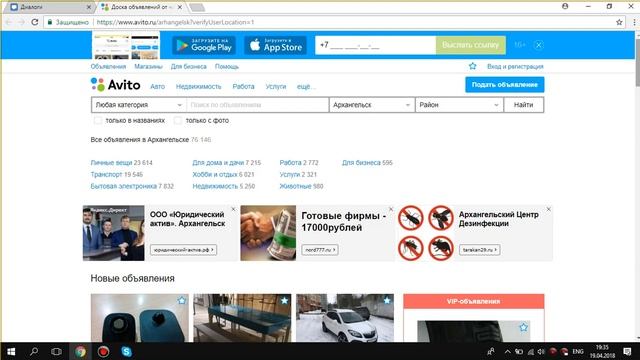Go to the Недвижимость nav section
The height and width of the screenshot is (360, 640).
coord(198,87)
